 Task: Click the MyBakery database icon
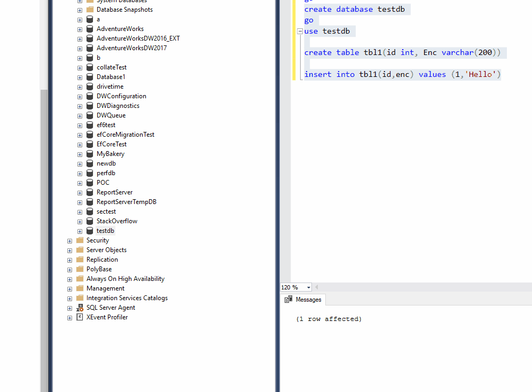89,153
